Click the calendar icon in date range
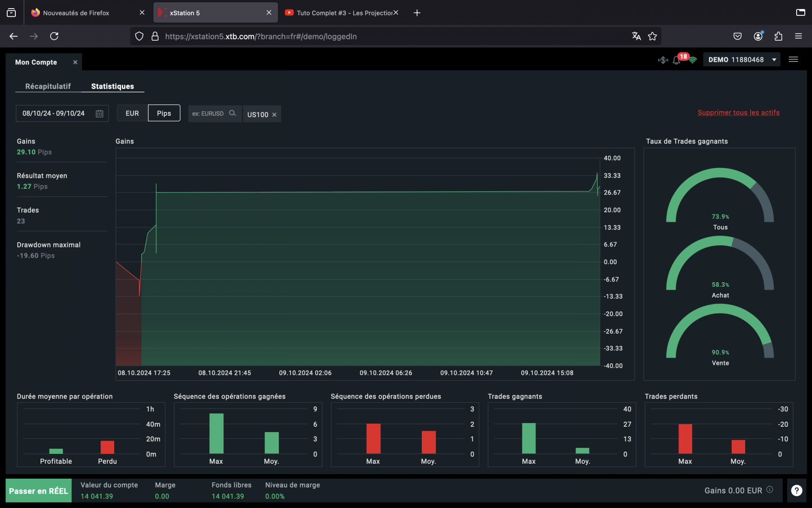812x508 pixels. coord(99,114)
